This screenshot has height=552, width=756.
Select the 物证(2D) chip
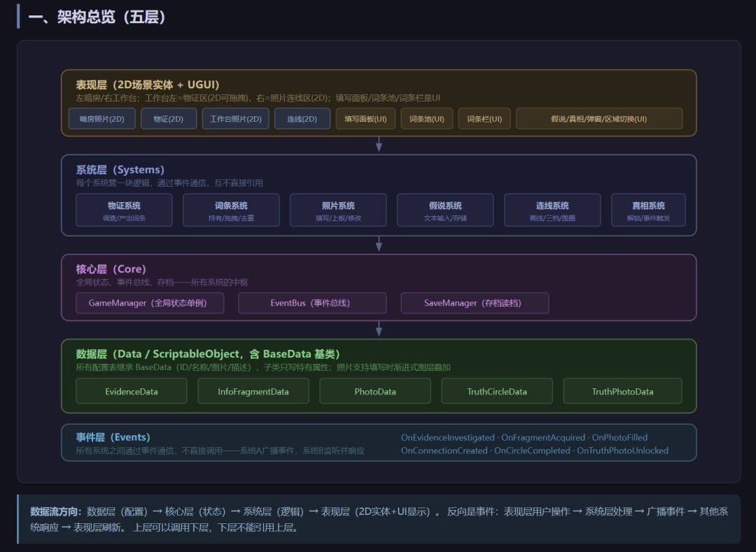(x=168, y=118)
